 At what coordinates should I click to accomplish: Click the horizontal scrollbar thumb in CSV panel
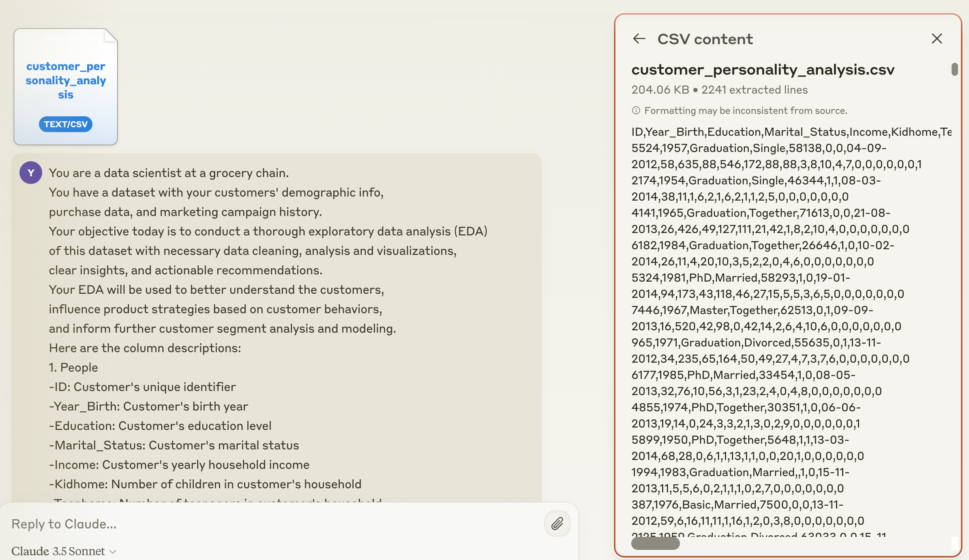655,543
